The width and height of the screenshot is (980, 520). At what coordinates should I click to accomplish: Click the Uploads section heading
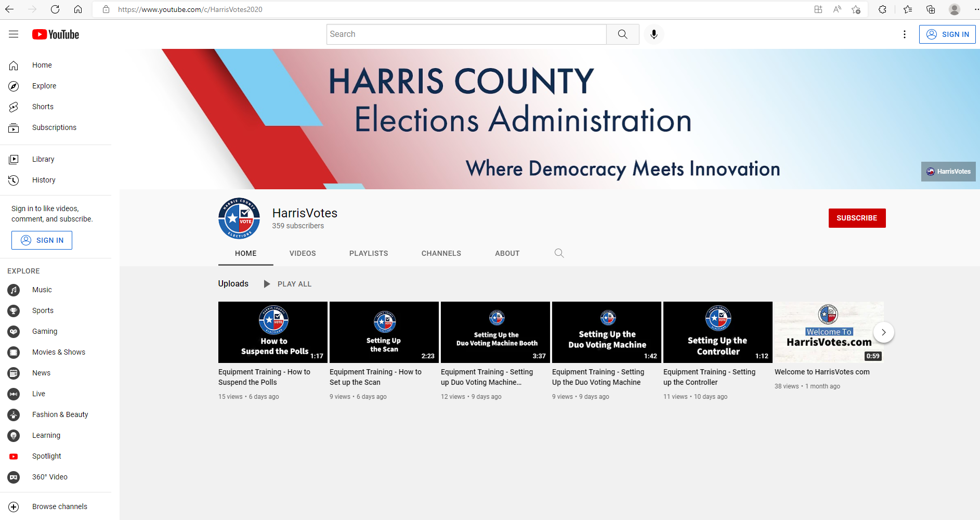[x=233, y=283]
